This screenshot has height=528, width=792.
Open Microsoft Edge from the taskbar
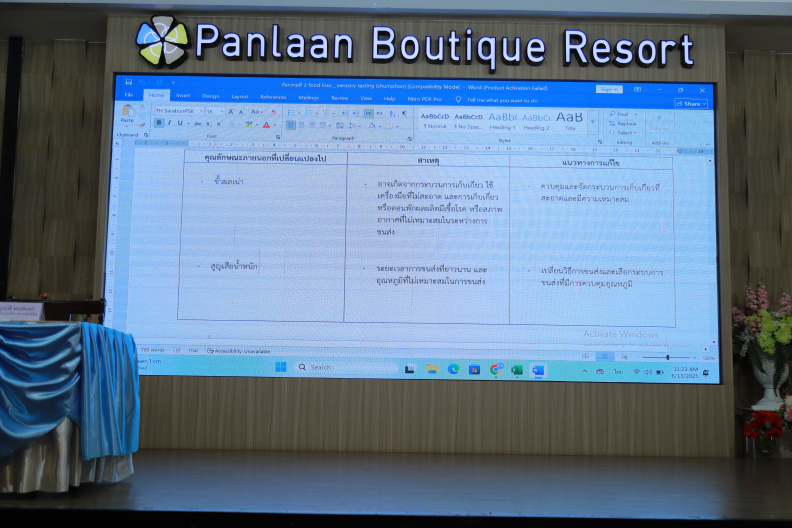tap(453, 369)
